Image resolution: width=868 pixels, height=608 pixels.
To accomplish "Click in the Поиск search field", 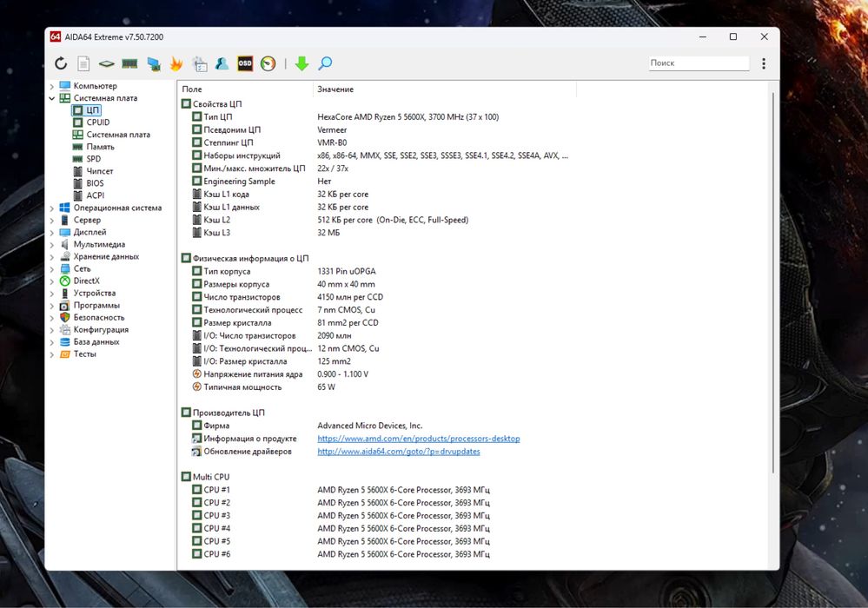I will pyautogui.click(x=699, y=63).
